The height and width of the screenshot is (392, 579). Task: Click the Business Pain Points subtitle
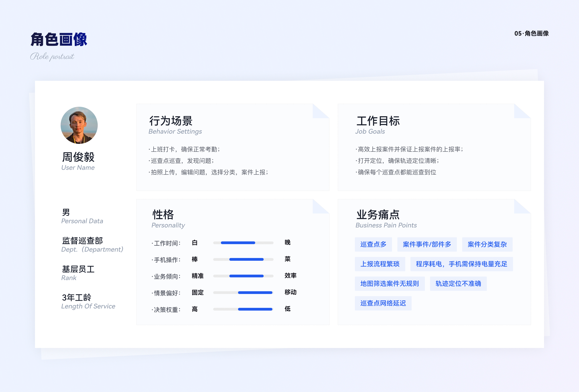(386, 225)
